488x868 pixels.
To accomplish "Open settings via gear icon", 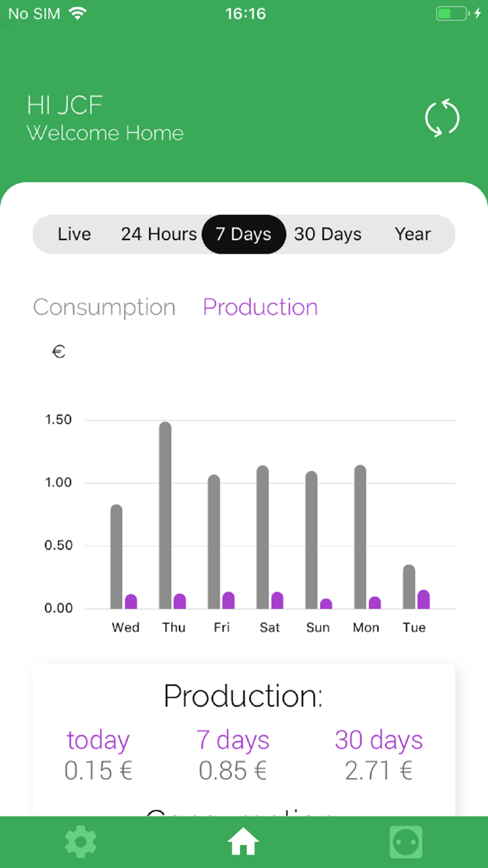I will pyautogui.click(x=81, y=843).
